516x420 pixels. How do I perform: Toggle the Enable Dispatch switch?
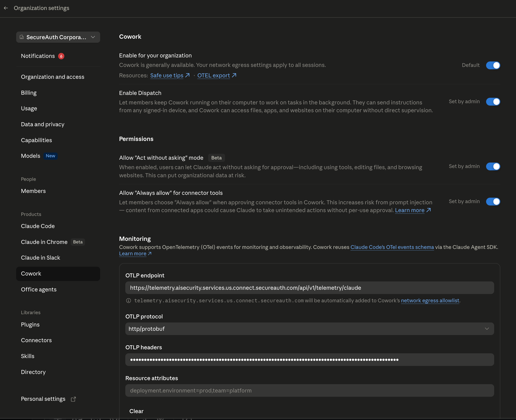(x=493, y=102)
